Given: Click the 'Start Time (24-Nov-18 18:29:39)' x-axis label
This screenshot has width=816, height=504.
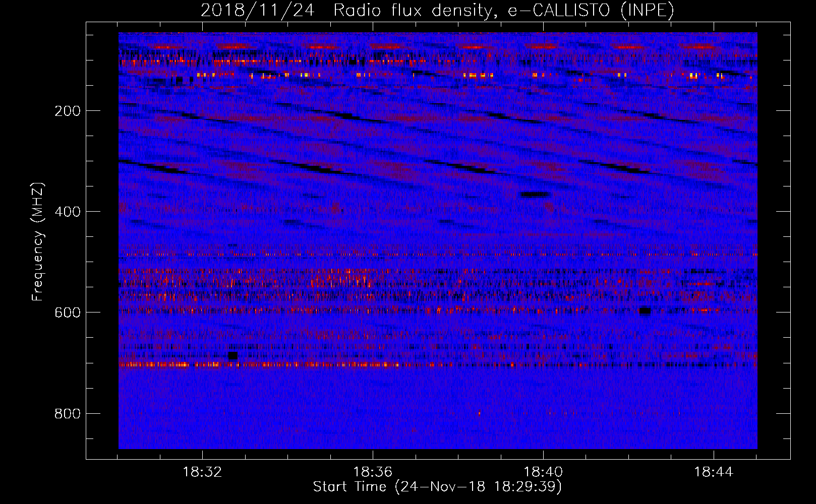Looking at the screenshot, I should pyautogui.click(x=437, y=487).
